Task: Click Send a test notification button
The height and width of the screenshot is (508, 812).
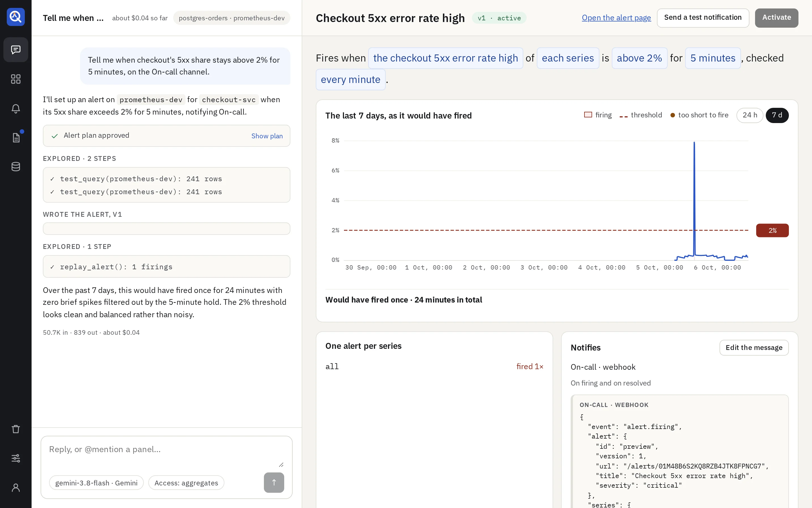Action: coord(703,18)
